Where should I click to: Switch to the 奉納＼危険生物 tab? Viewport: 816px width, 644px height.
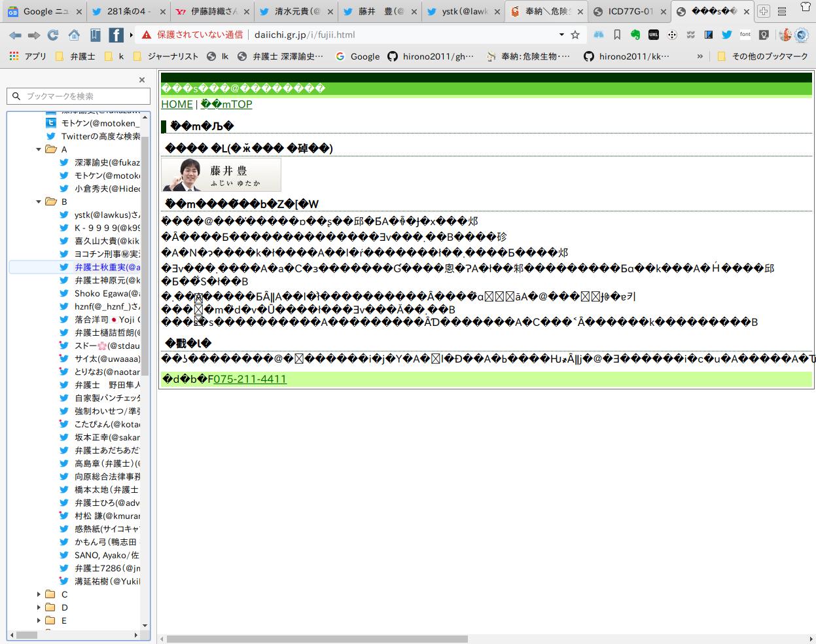[x=546, y=11]
